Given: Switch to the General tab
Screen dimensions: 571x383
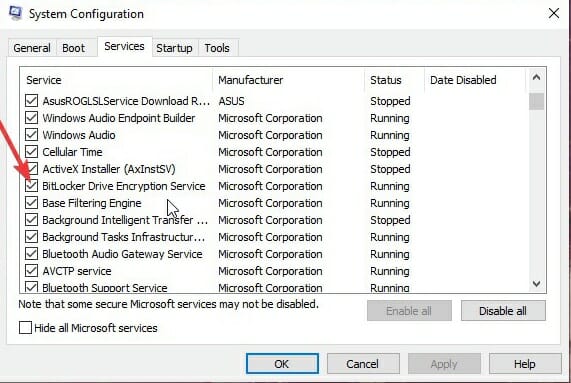Looking at the screenshot, I should [32, 48].
